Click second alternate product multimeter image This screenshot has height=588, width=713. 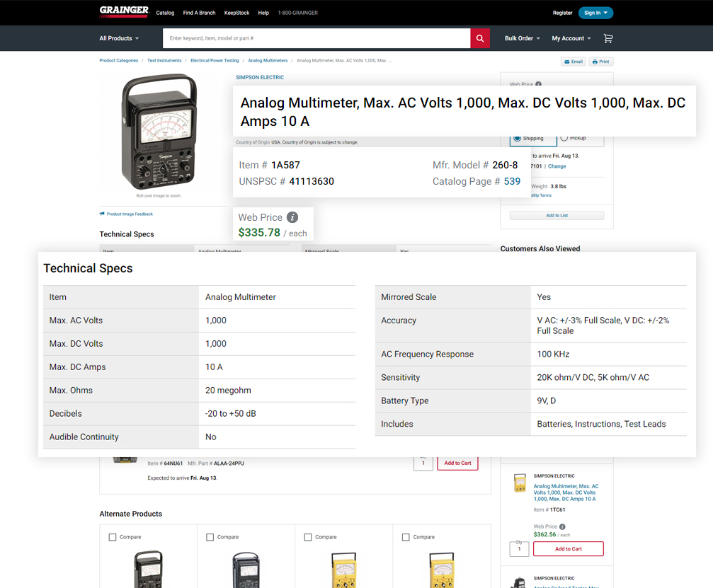click(246, 570)
